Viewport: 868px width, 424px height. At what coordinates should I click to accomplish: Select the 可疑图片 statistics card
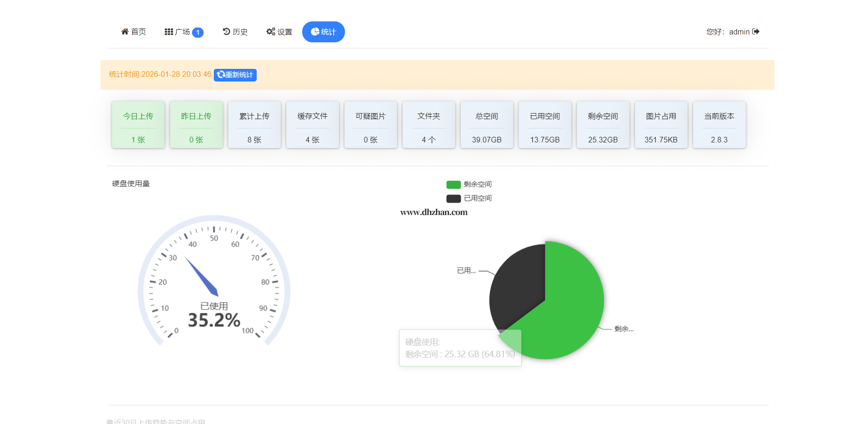pyautogui.click(x=371, y=125)
